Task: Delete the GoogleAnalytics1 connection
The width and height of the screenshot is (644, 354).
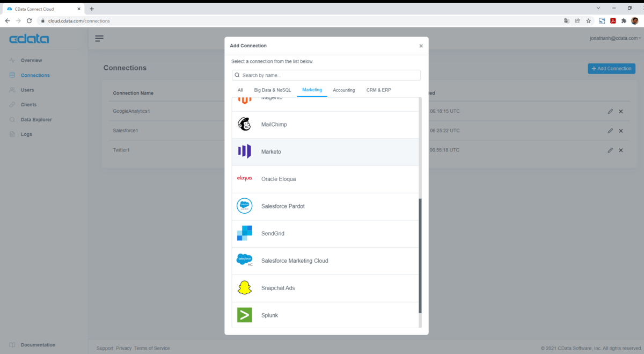Action: tap(621, 112)
